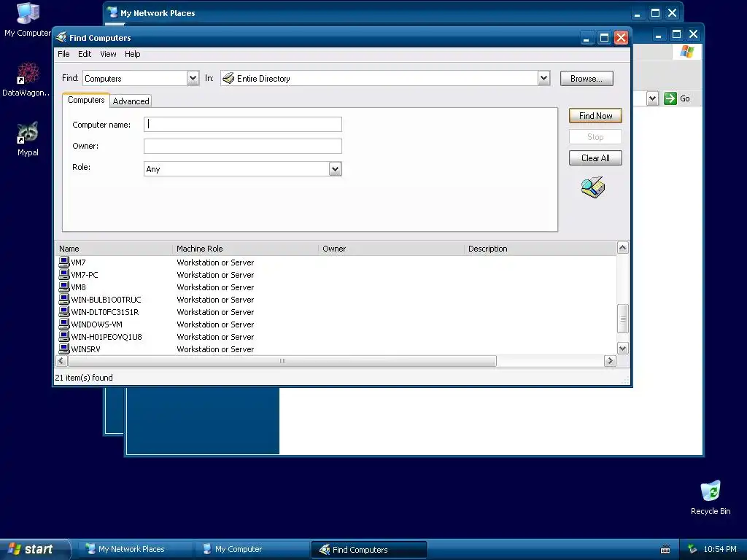Click network tray icon near clock
Image resolution: width=747 pixels, height=560 pixels.
(x=692, y=549)
